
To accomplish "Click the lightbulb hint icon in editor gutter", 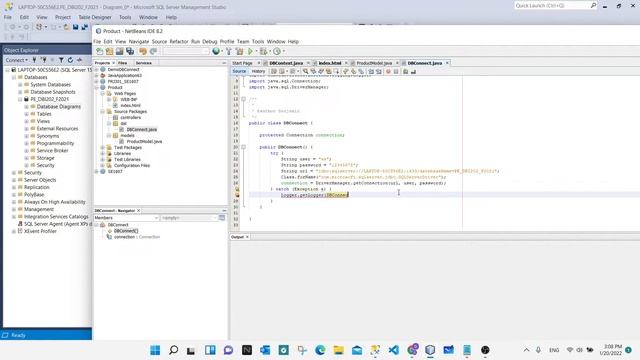I will [x=237, y=189].
